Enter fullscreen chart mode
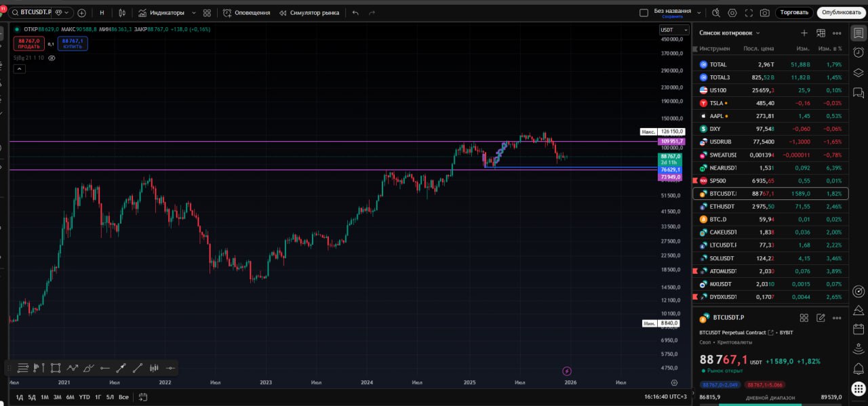This screenshot has height=406, width=868. [x=749, y=13]
